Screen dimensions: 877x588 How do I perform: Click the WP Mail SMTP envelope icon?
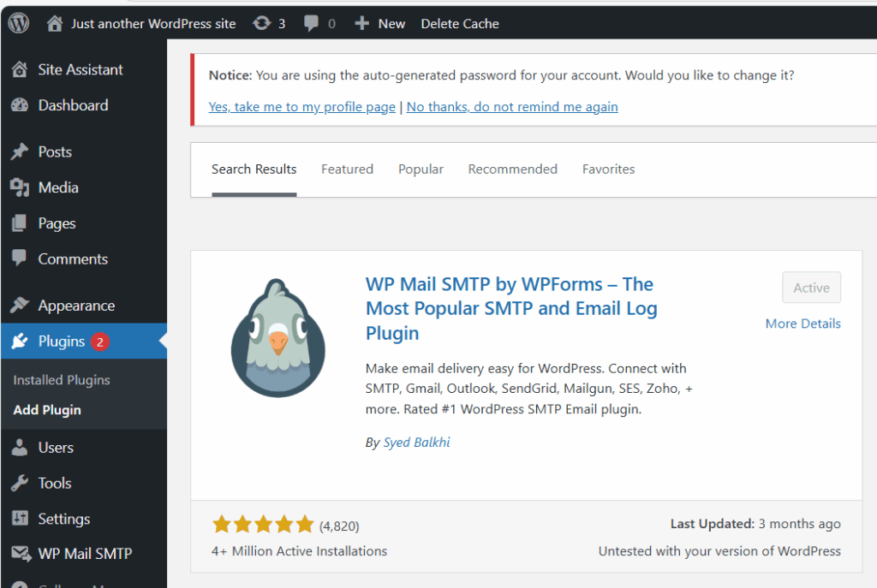tap(21, 554)
